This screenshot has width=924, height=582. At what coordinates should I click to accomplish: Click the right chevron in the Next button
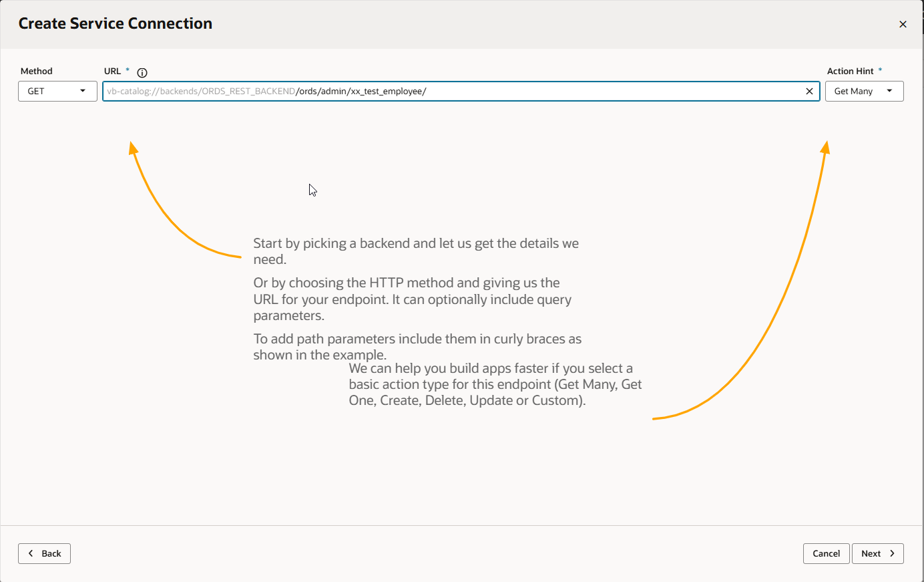[x=892, y=553]
